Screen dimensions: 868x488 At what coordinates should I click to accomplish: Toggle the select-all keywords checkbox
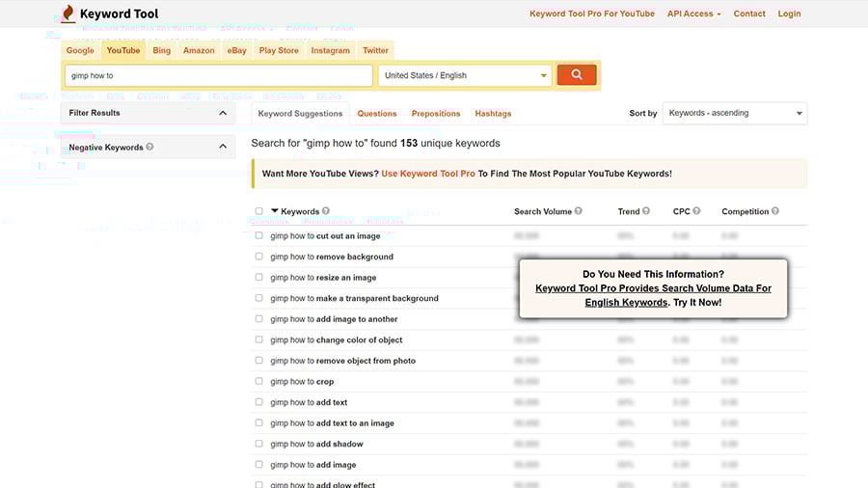coord(259,211)
